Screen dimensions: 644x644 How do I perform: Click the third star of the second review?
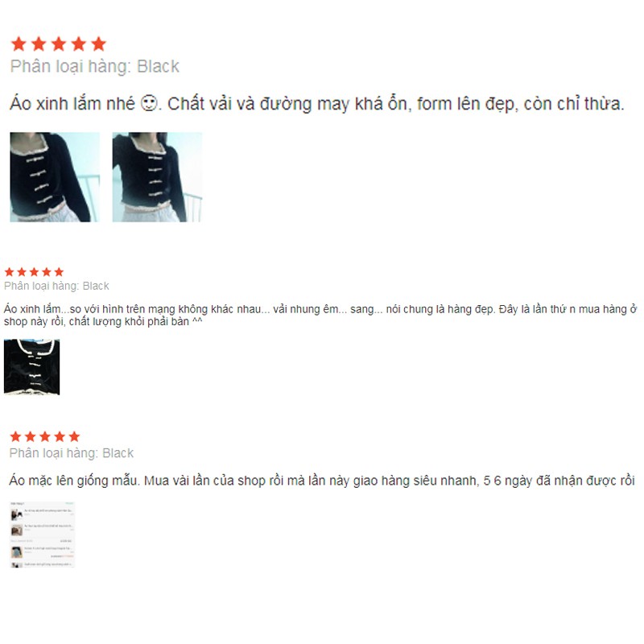(x=34, y=272)
